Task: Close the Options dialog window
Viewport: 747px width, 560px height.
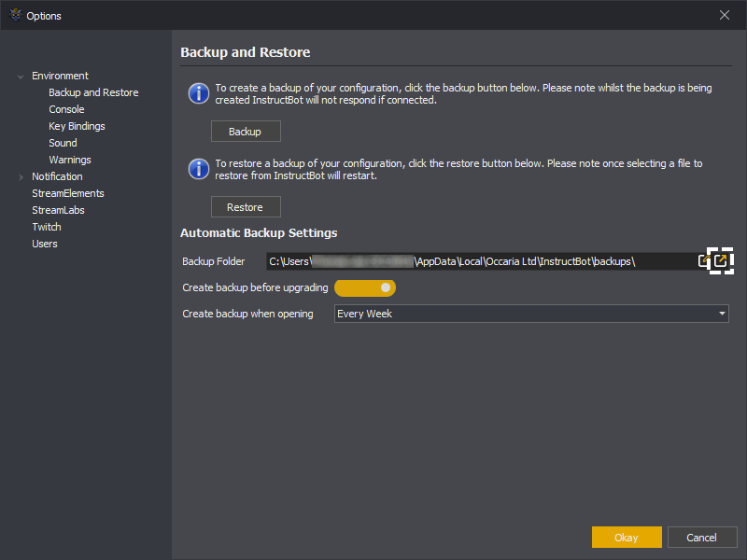Action: pyautogui.click(x=725, y=15)
